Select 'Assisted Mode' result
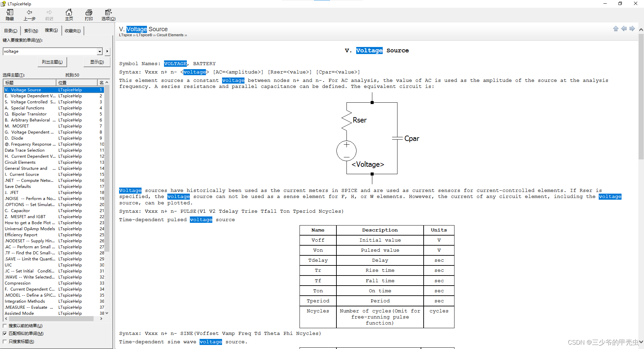The image size is (644, 349). (x=54, y=313)
